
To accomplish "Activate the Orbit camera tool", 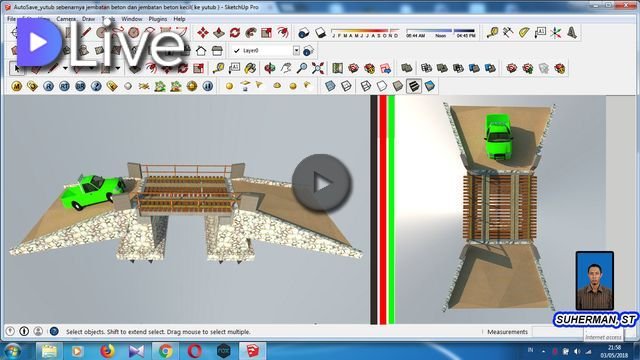I will 270,68.
